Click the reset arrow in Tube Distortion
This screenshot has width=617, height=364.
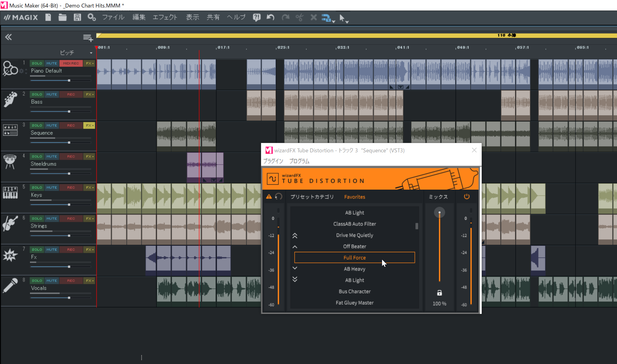278,197
